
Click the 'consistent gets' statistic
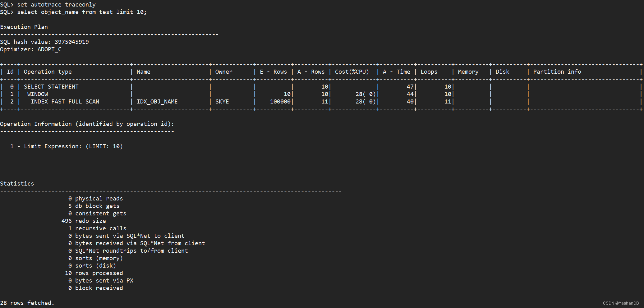click(x=97, y=214)
